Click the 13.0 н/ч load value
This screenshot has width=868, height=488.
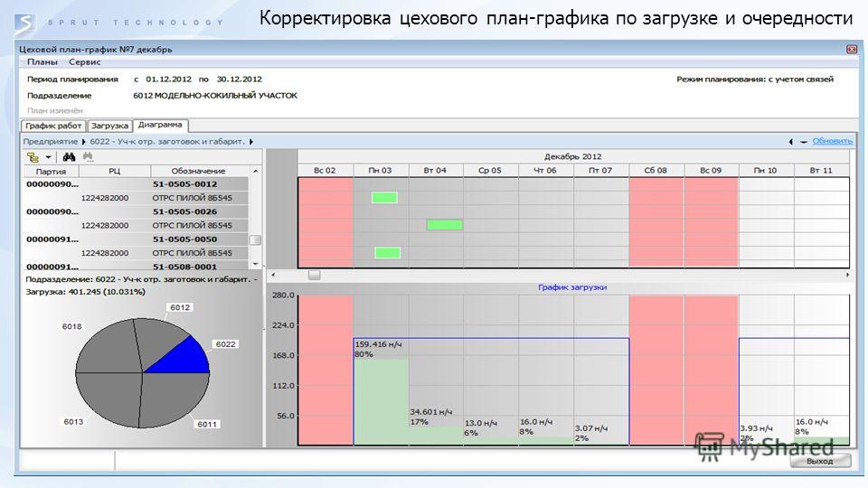[480, 423]
